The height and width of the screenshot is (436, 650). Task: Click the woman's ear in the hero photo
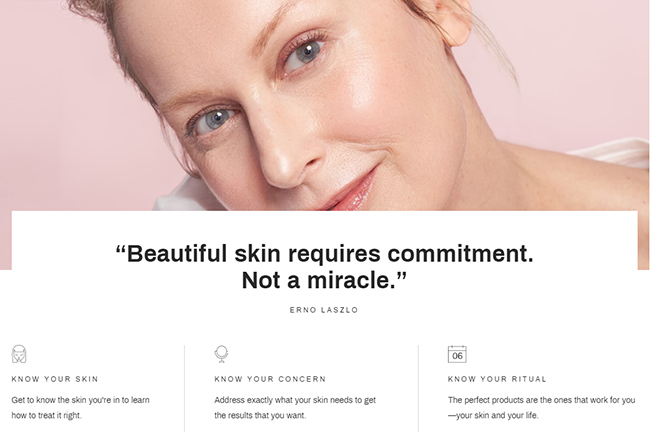tap(450, 21)
